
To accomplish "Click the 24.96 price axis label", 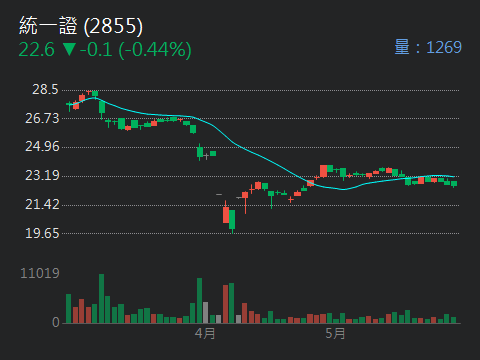I will [42, 147].
